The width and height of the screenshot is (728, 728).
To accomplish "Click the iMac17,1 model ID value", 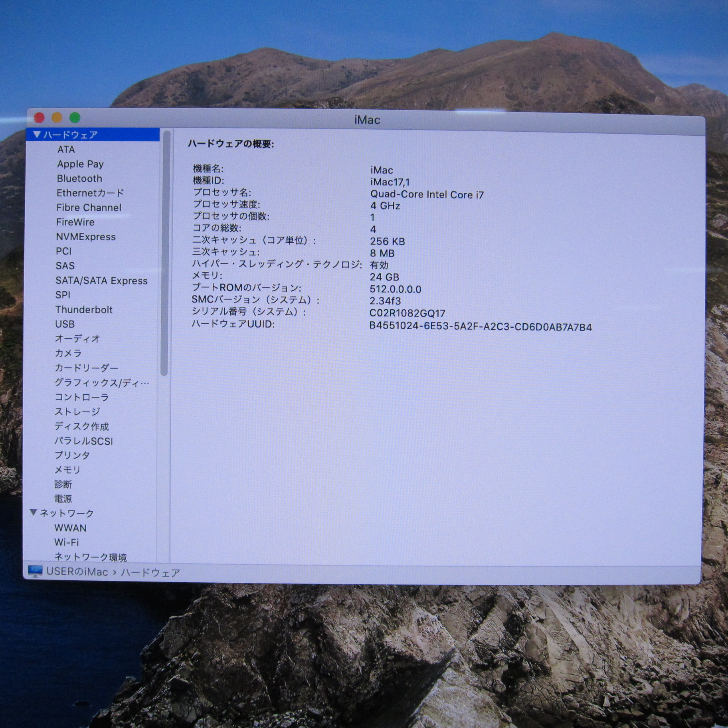I will (x=390, y=182).
